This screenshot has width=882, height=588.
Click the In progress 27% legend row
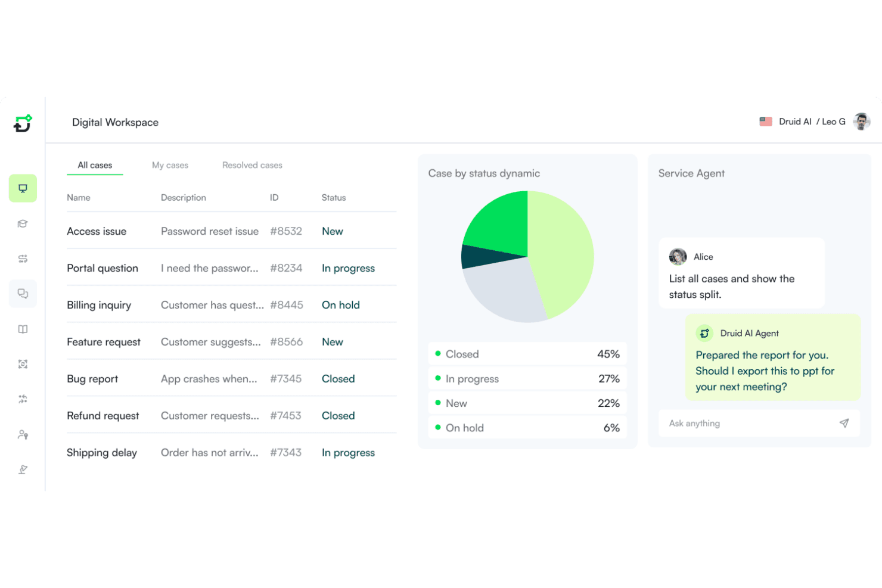coord(527,378)
